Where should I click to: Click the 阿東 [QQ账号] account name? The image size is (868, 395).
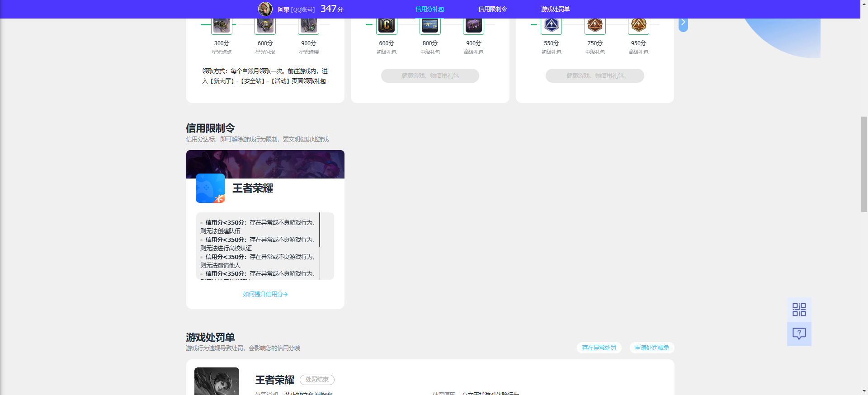(x=296, y=9)
